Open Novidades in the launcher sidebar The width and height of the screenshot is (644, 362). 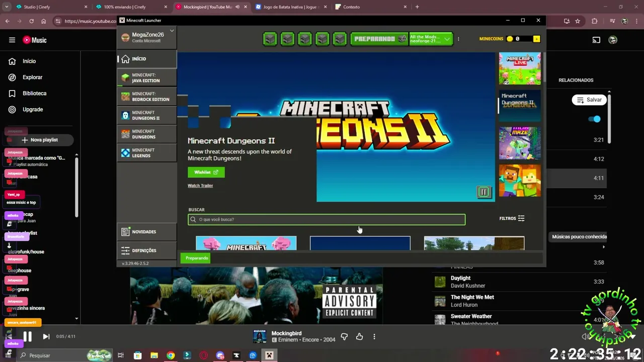point(147,232)
